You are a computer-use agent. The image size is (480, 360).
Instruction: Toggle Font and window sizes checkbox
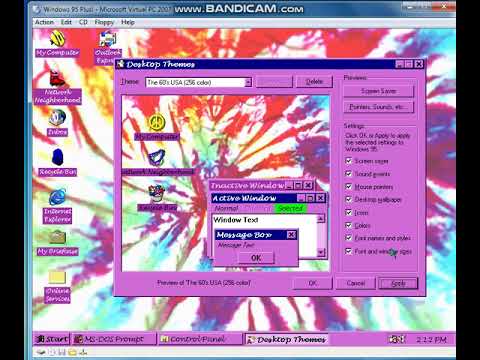coord(349,251)
